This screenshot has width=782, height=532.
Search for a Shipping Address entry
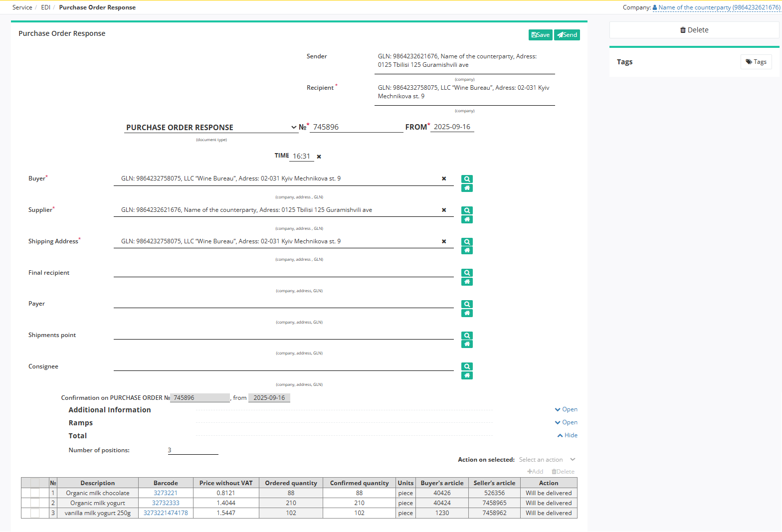[467, 242]
